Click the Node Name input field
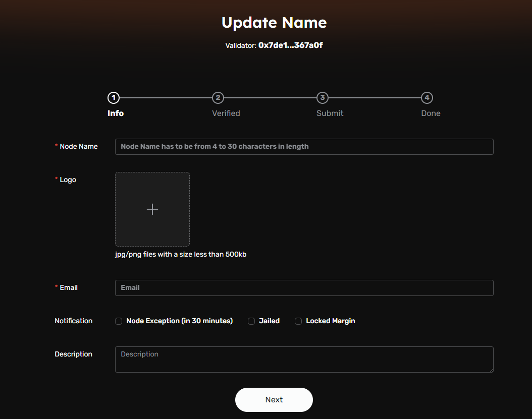This screenshot has width=532, height=419. click(x=304, y=146)
